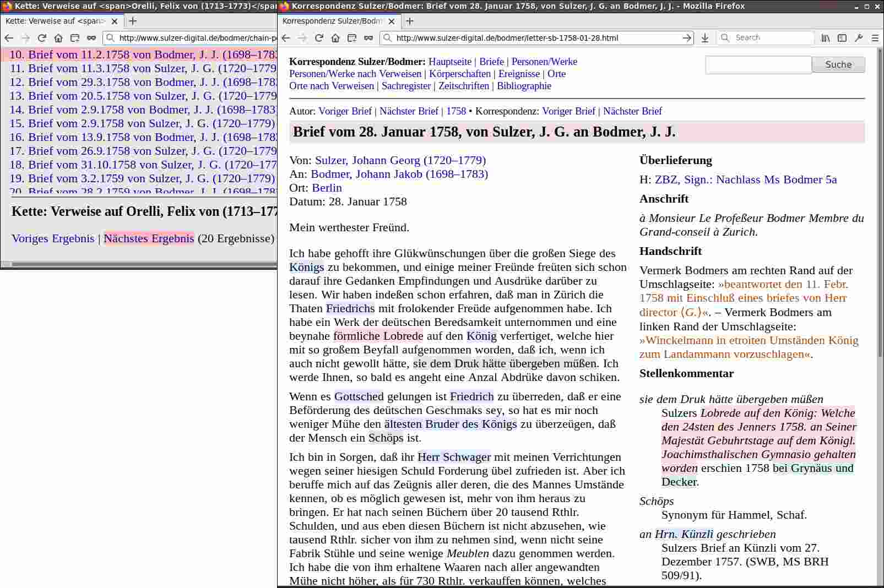Click Korrespondenz Voriger Brief link
Image resolution: width=884 pixels, height=588 pixels.
tap(568, 111)
